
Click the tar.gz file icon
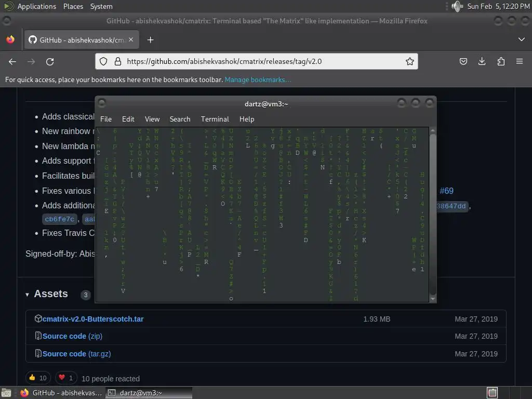coord(38,353)
